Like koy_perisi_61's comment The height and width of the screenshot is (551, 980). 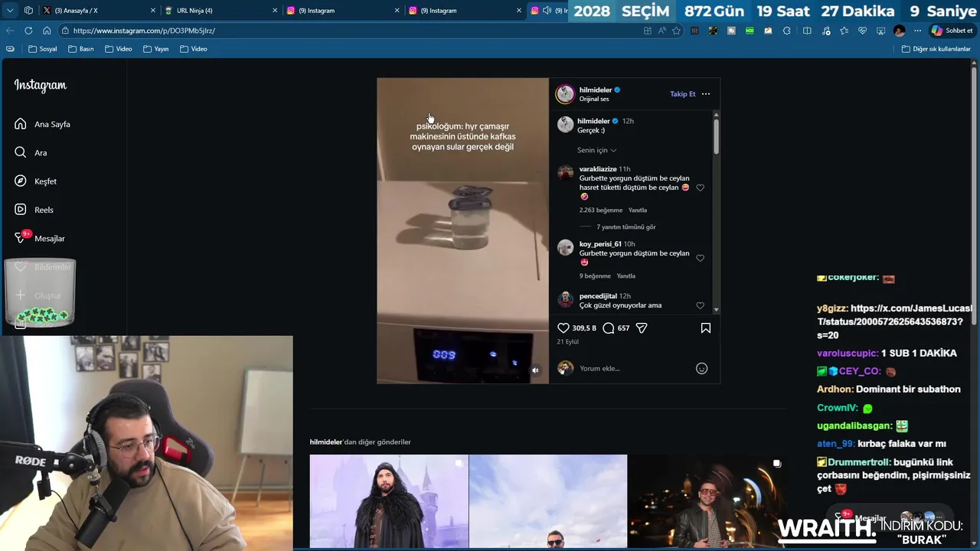point(700,258)
